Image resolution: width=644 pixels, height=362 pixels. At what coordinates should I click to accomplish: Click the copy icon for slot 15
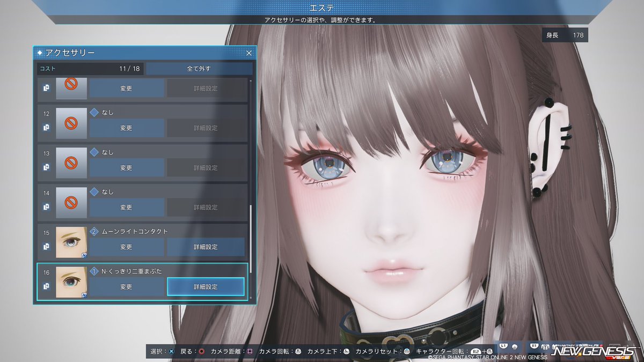click(x=46, y=247)
